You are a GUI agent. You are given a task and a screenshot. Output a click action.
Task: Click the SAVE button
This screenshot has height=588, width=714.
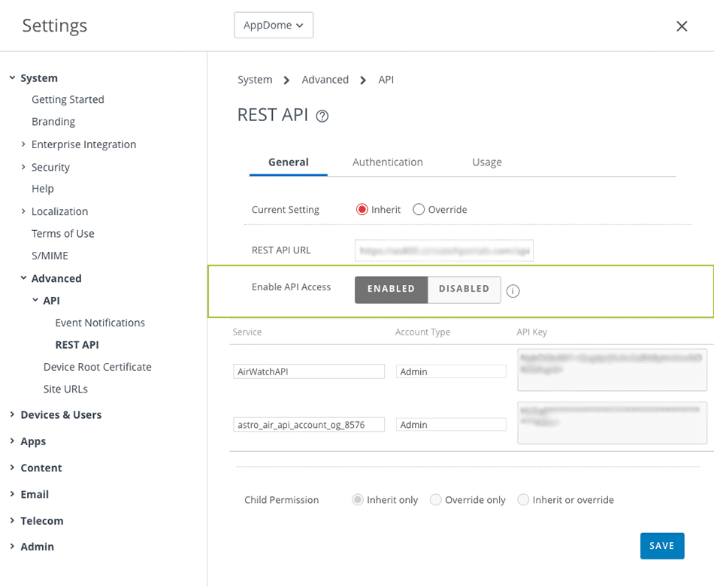(662, 546)
